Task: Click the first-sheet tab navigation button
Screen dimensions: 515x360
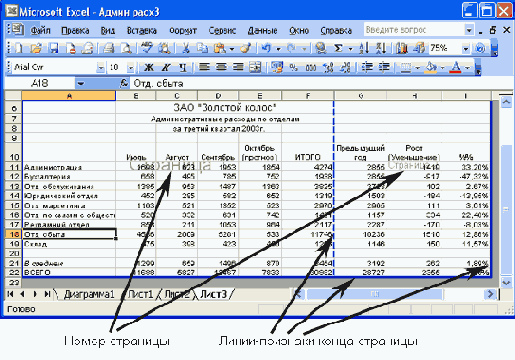Action: pos(10,294)
